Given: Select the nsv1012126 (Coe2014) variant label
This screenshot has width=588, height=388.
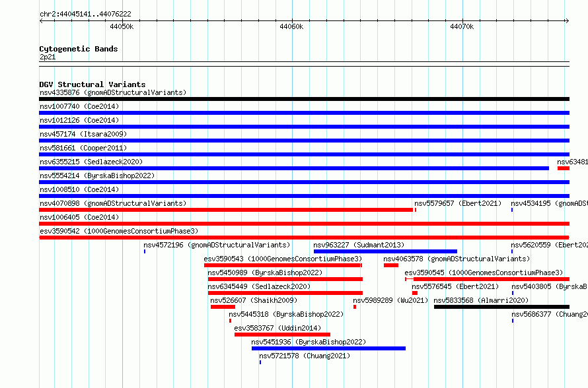Looking at the screenshot, I should point(79,120).
